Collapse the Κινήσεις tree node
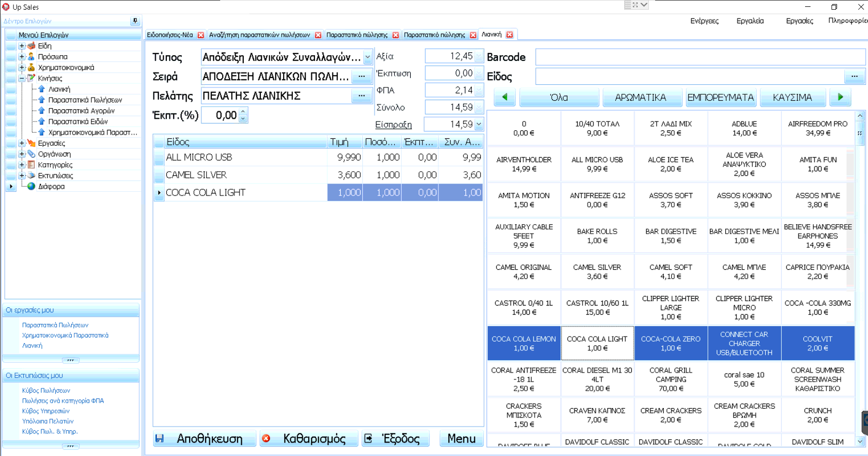Screen dimensions: 868x456 (x=22, y=78)
